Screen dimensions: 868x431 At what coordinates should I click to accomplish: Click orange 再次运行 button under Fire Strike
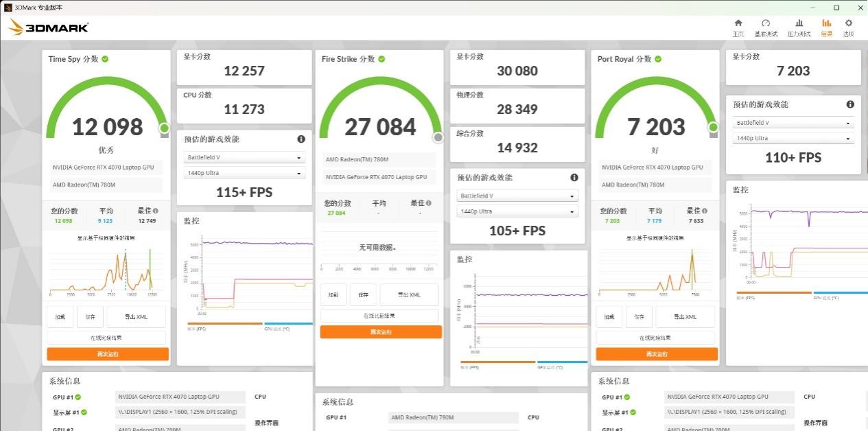[x=381, y=332]
